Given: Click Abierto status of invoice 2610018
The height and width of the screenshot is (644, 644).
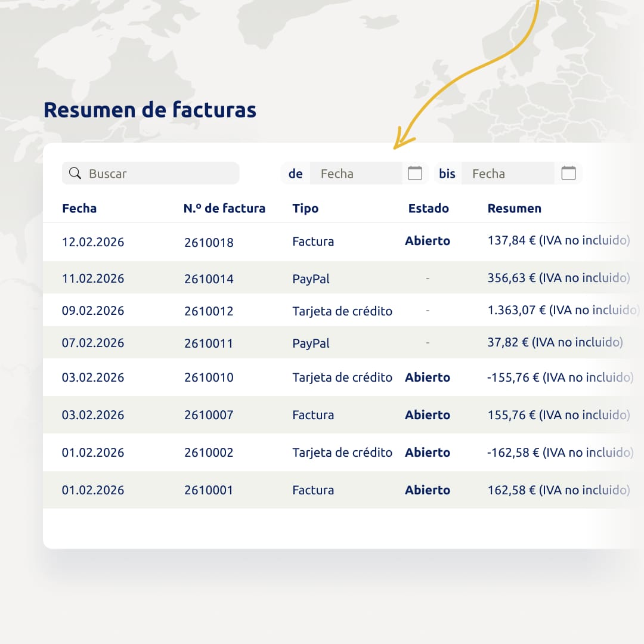Looking at the screenshot, I should pyautogui.click(x=428, y=241).
